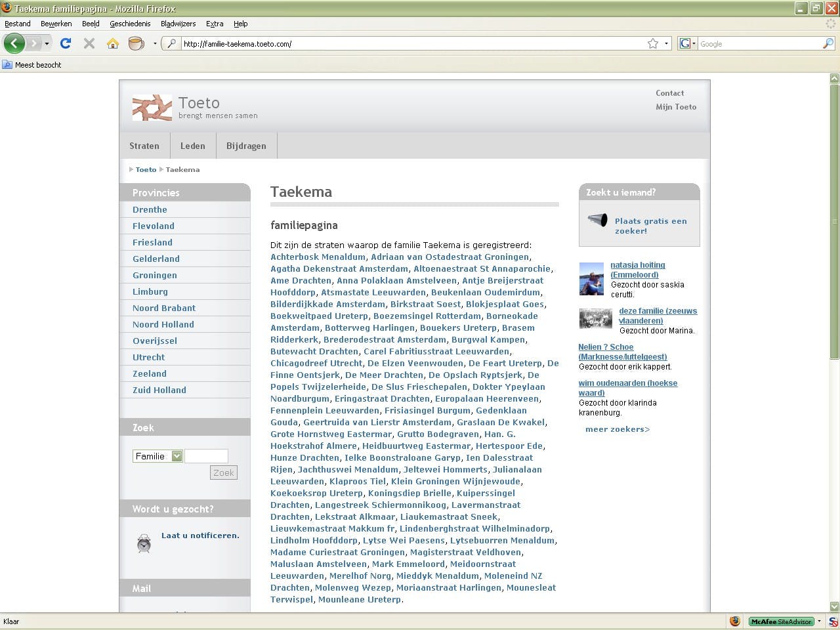Screen dimensions: 840x630
Task: Click the Toeto hands logo
Action: 152,108
